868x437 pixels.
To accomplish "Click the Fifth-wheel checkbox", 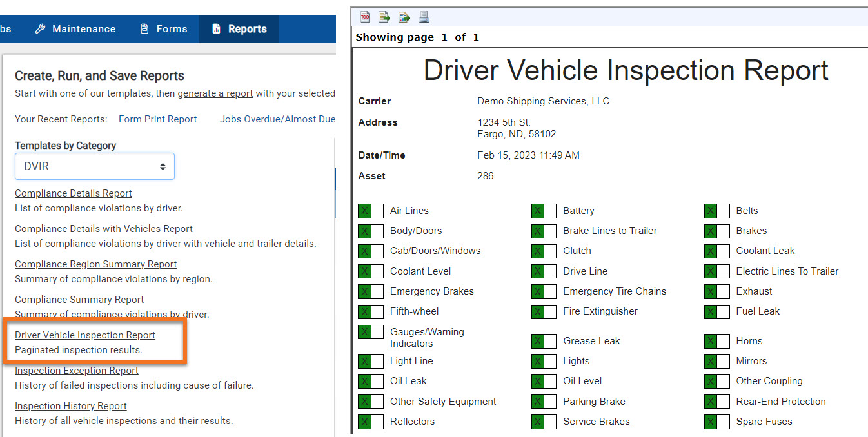I will point(371,311).
